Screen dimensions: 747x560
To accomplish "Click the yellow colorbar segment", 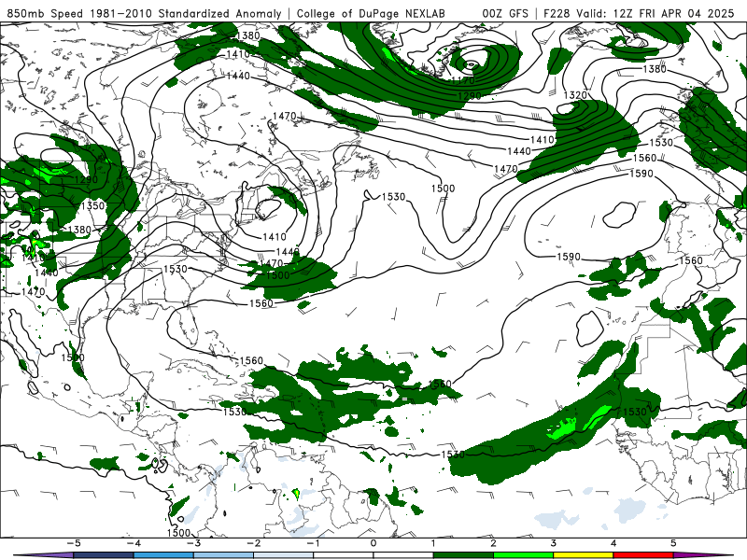I will pos(584,555).
